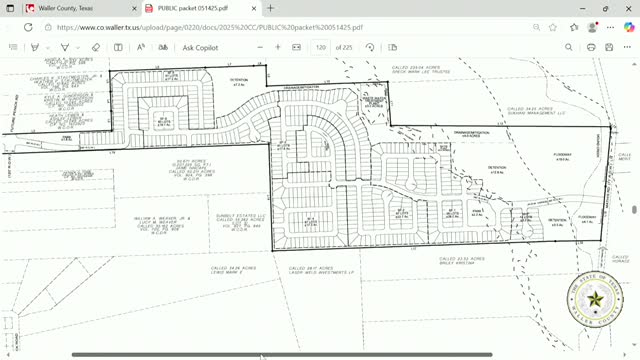Image resolution: width=640 pixels, height=360 pixels.
Task: Expand the Draw pen options arrow
Action: 78,48
